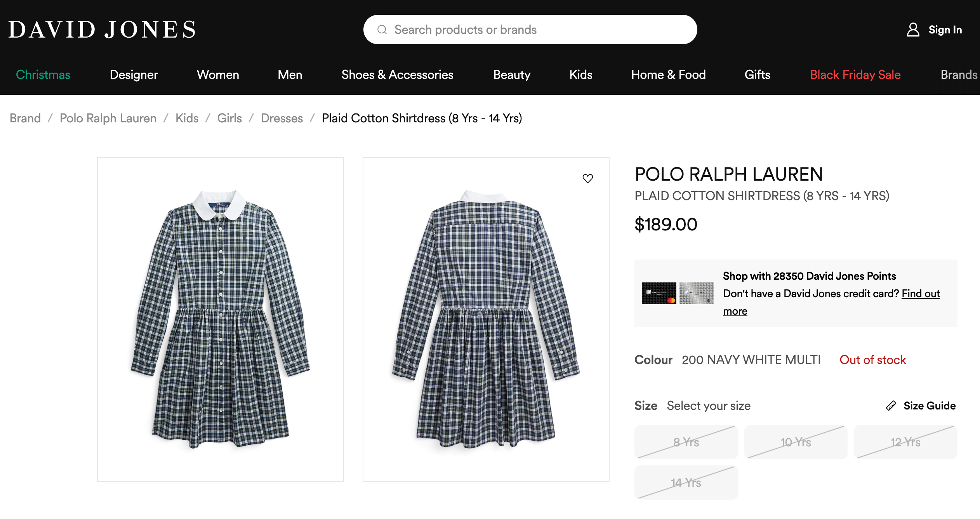Click the wishlist heart icon
The image size is (980, 519).
pos(588,178)
